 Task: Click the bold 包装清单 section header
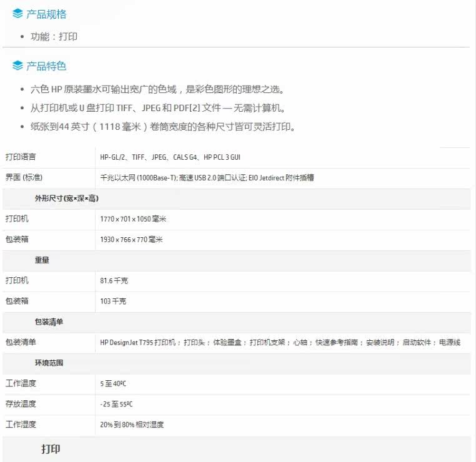pyautogui.click(x=49, y=322)
